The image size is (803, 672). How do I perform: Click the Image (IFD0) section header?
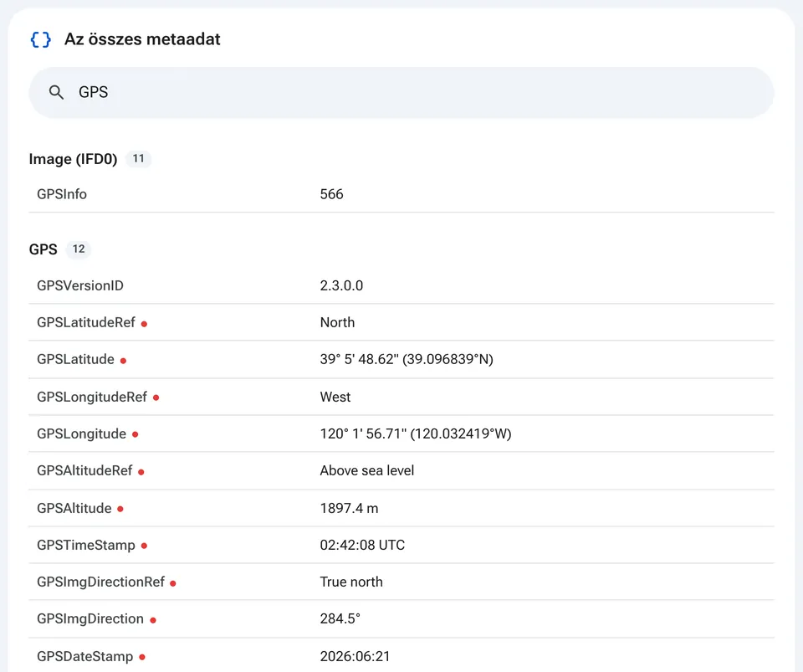74,159
